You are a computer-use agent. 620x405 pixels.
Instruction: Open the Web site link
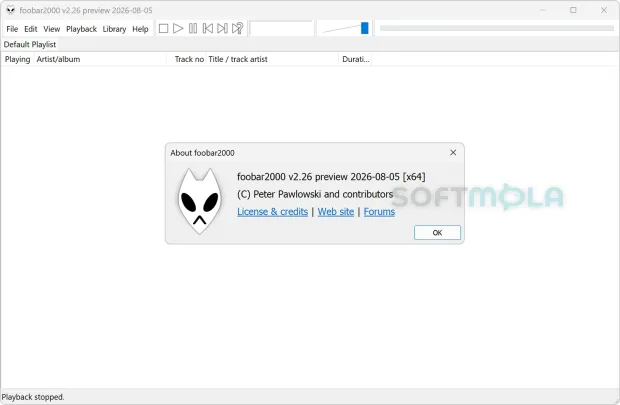[336, 212]
